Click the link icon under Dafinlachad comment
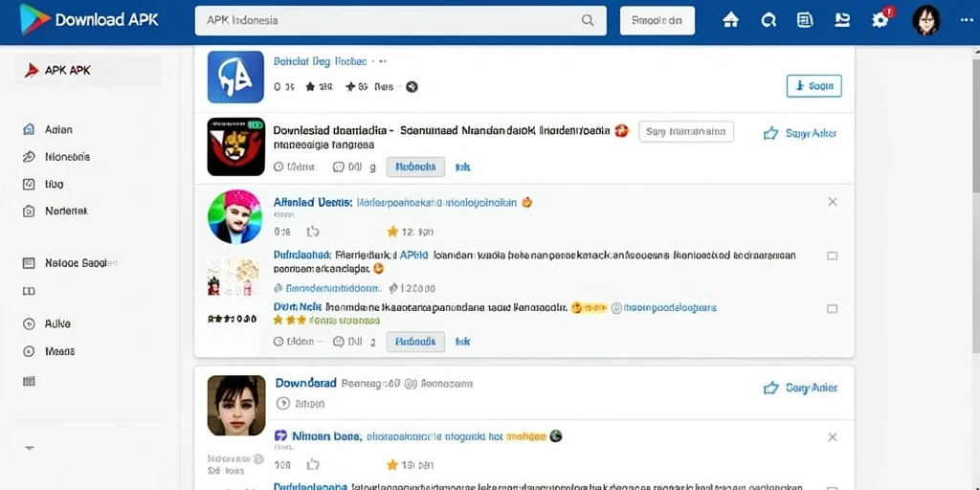Screen dimensions: 980x490 [278, 288]
